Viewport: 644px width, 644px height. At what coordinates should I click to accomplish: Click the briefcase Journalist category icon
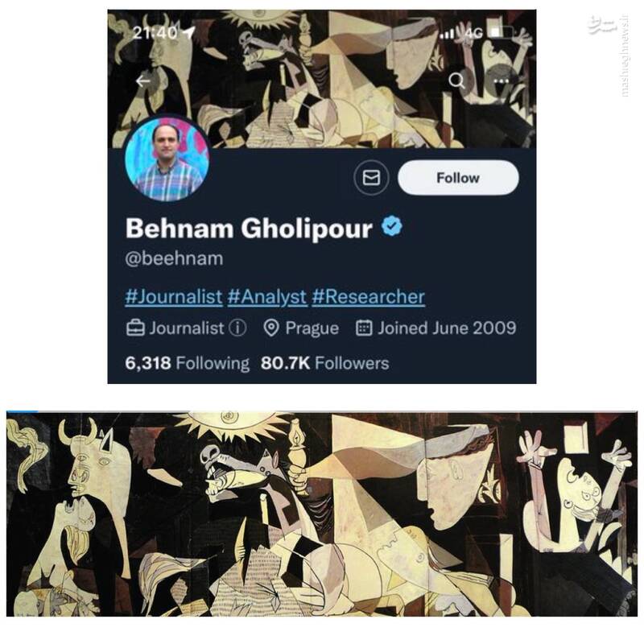point(135,328)
